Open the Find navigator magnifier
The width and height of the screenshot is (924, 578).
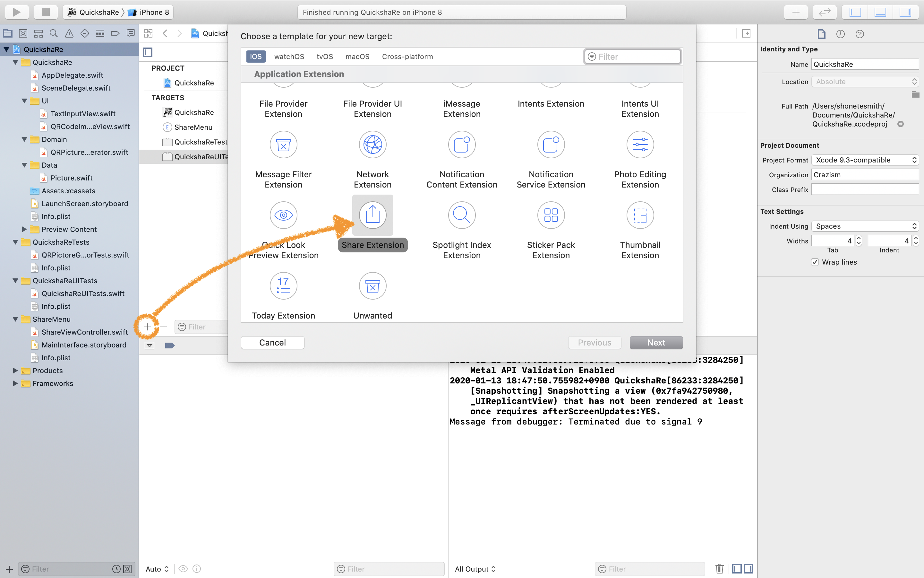point(54,34)
